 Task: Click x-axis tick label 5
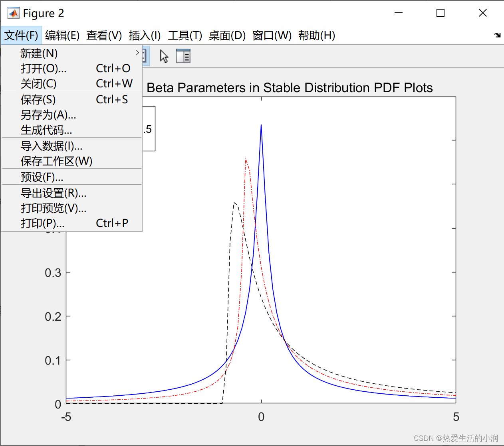456,417
